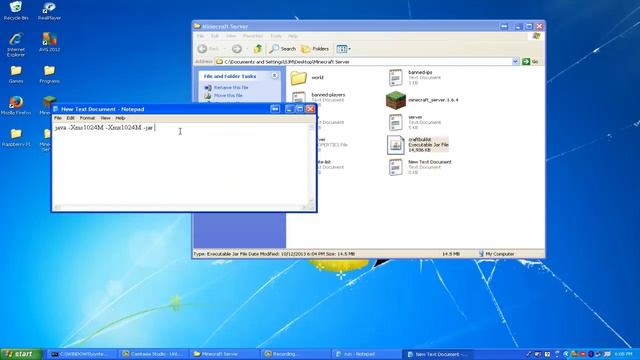This screenshot has height=360, width=640.
Task: Select the craftbukkit Executable Jar File
Action: [418, 145]
